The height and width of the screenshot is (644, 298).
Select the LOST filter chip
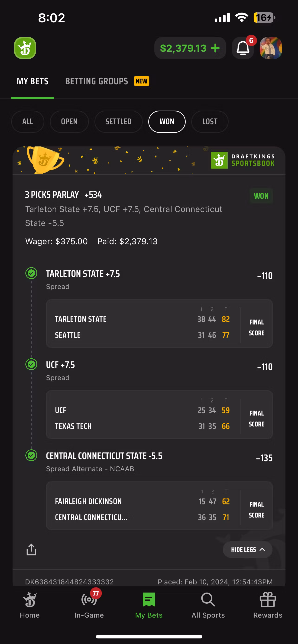210,122
